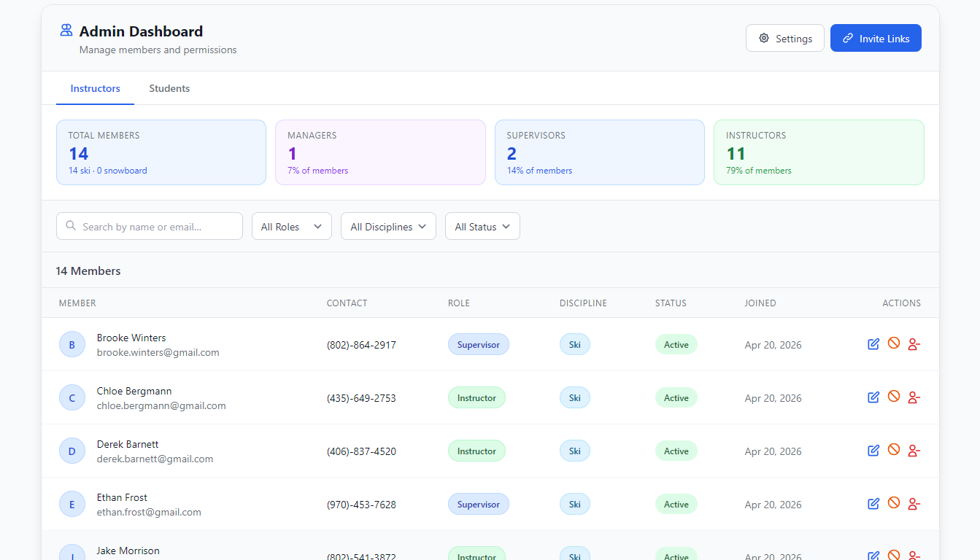
Task: Click Chloe Bergmann's Active status badge
Action: point(676,397)
